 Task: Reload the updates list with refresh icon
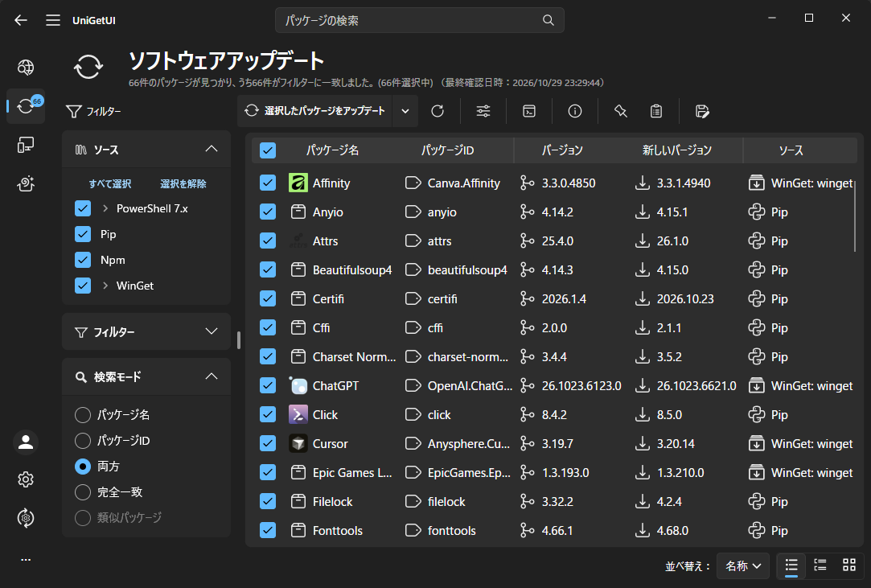(x=438, y=111)
